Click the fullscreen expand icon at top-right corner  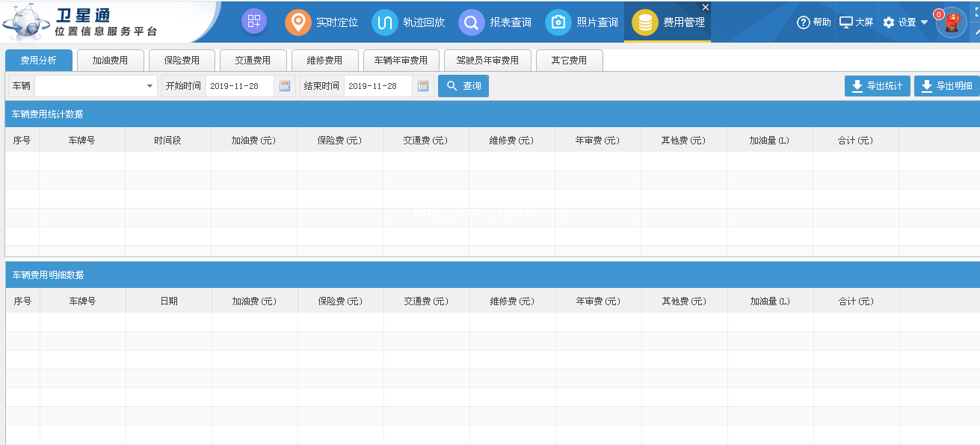coord(976,10)
